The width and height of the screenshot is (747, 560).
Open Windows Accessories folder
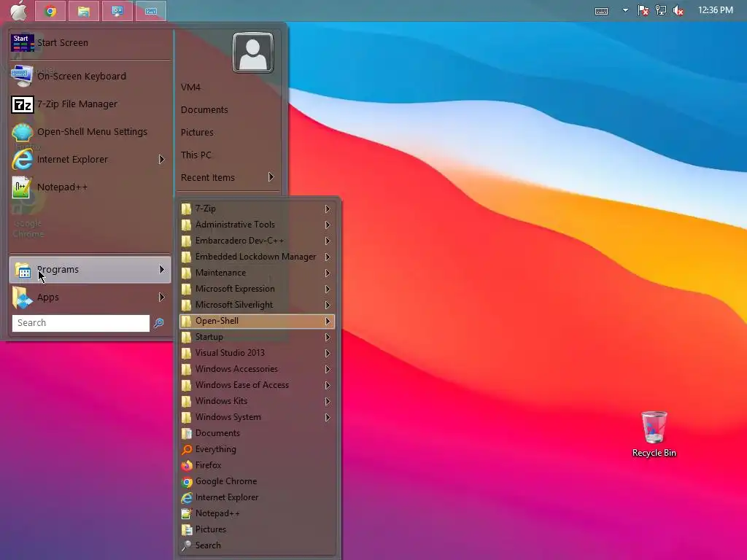258,369
